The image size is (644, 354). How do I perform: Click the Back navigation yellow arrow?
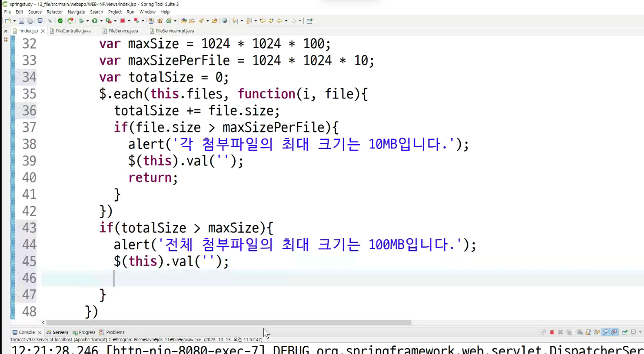point(279,21)
